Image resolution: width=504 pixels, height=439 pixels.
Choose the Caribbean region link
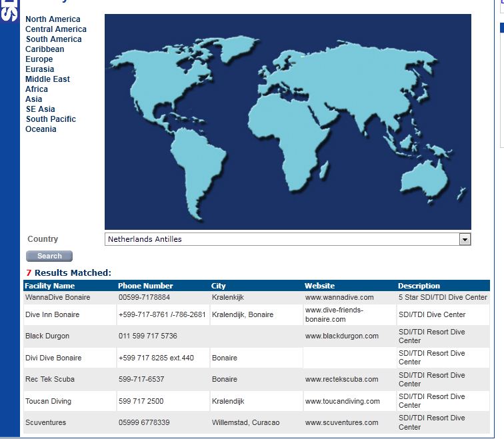tap(45, 49)
